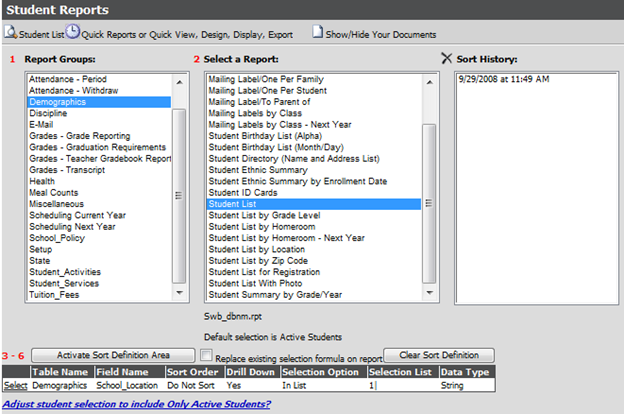
Task: Click Clear Sort Definition button
Action: coord(439,355)
